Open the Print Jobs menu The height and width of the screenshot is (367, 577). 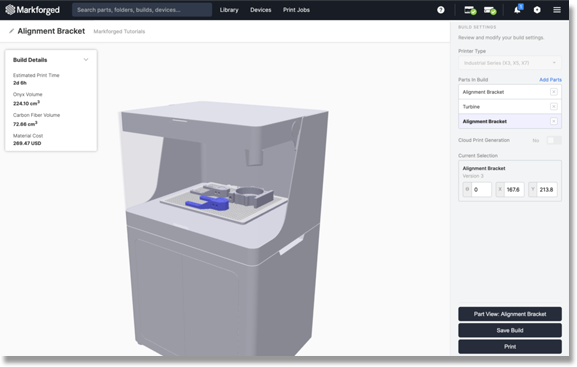click(296, 10)
